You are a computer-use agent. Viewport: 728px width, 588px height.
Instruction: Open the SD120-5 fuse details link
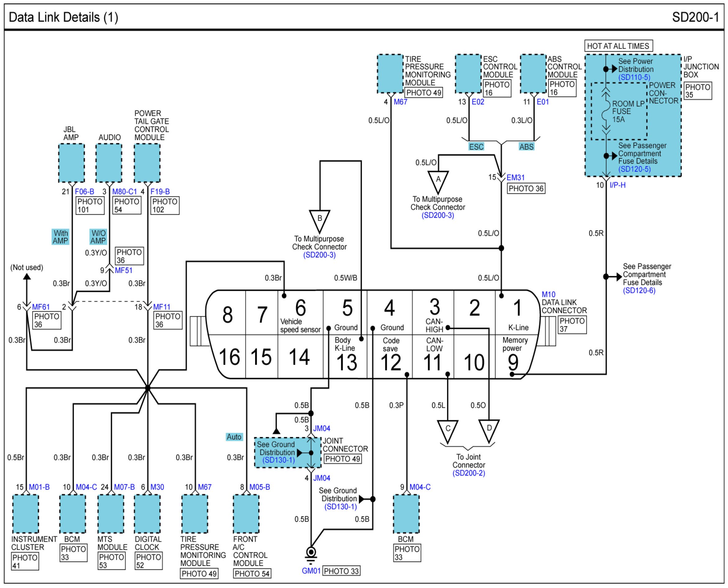tap(634, 169)
